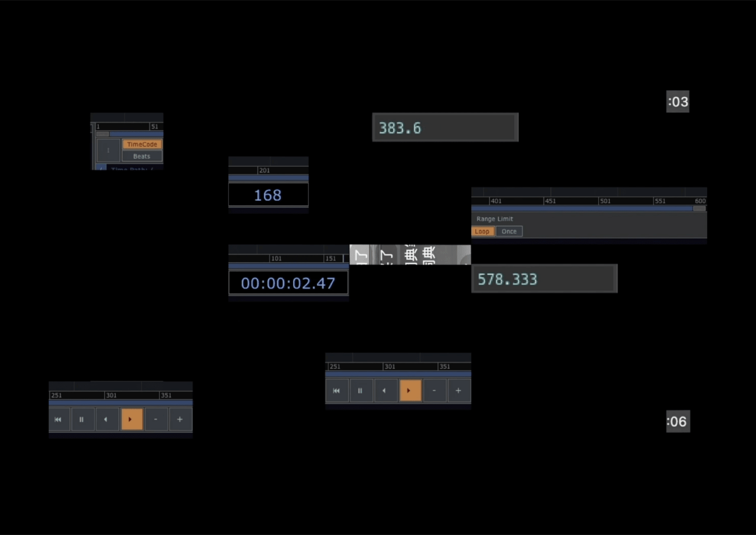Click frame marker 151 on the ruler
The height and width of the screenshot is (535, 756).
[331, 258]
